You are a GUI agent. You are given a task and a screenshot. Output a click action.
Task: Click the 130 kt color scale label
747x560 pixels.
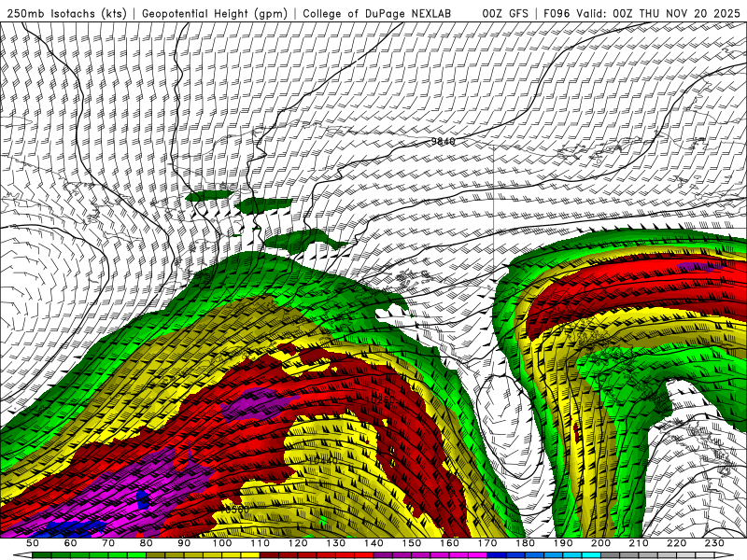coord(336,543)
